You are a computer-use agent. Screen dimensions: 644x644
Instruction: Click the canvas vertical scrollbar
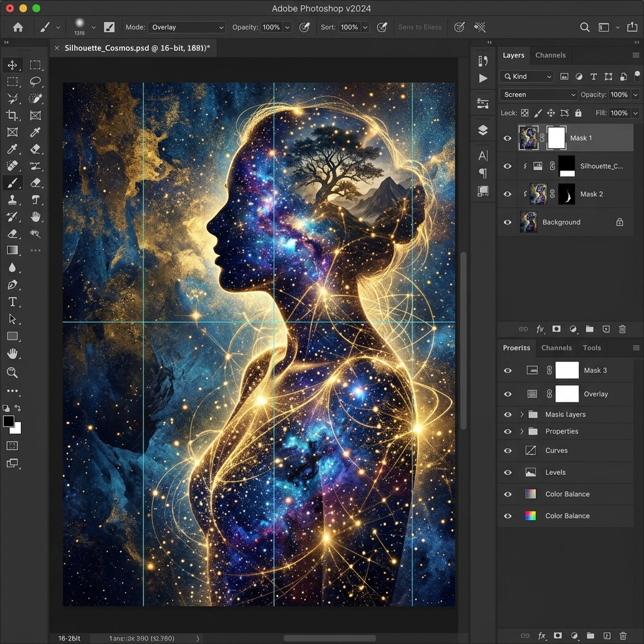pyautogui.click(x=464, y=340)
